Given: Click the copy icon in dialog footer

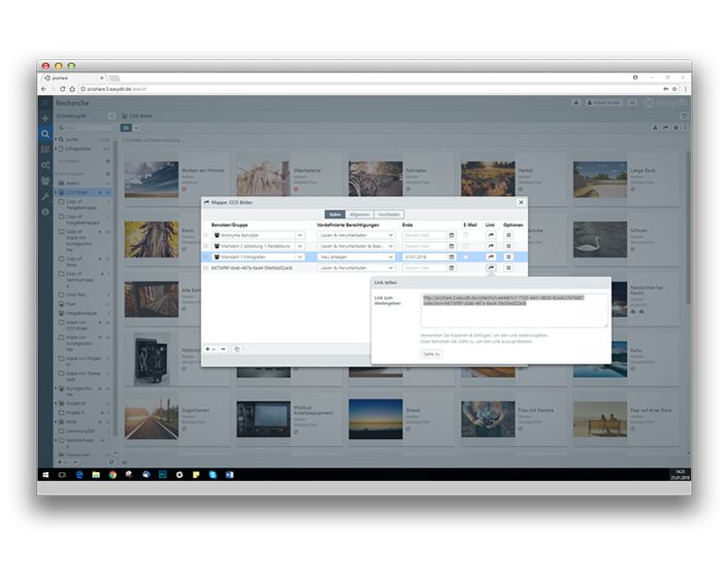Looking at the screenshot, I should coord(237,349).
